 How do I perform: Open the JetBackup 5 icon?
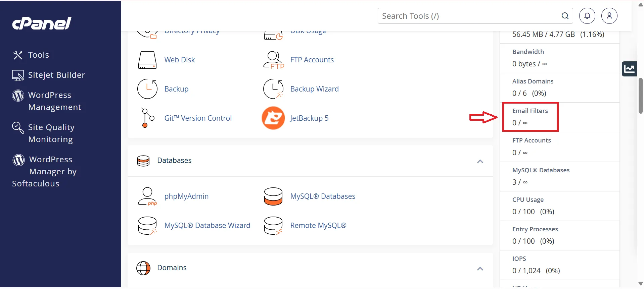point(273,118)
